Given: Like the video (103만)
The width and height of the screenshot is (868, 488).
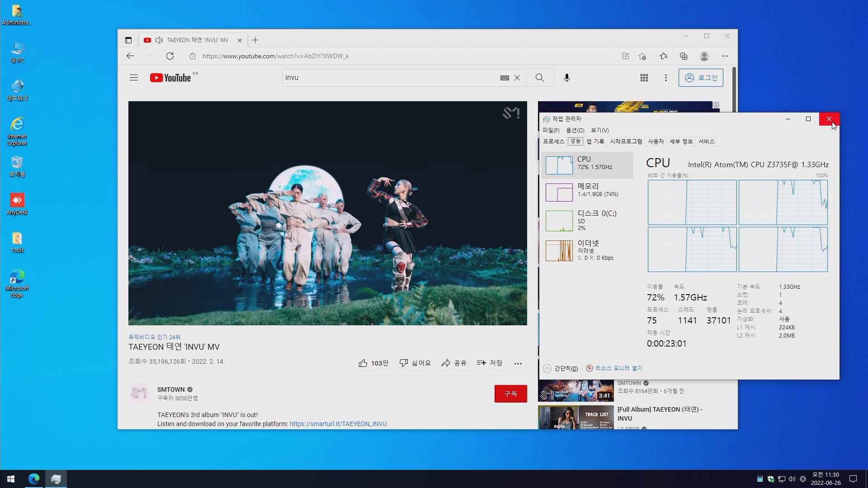Looking at the screenshot, I should click(373, 363).
